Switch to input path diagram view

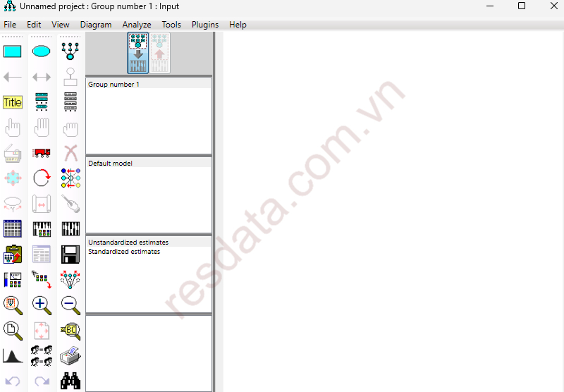[138, 54]
